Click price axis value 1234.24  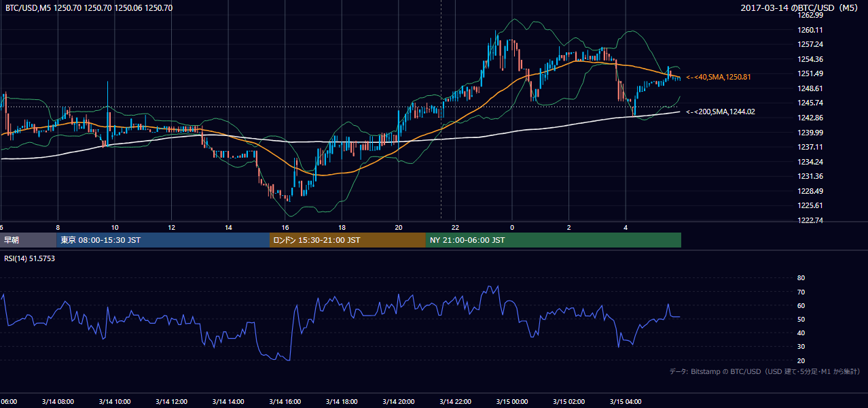(810, 162)
